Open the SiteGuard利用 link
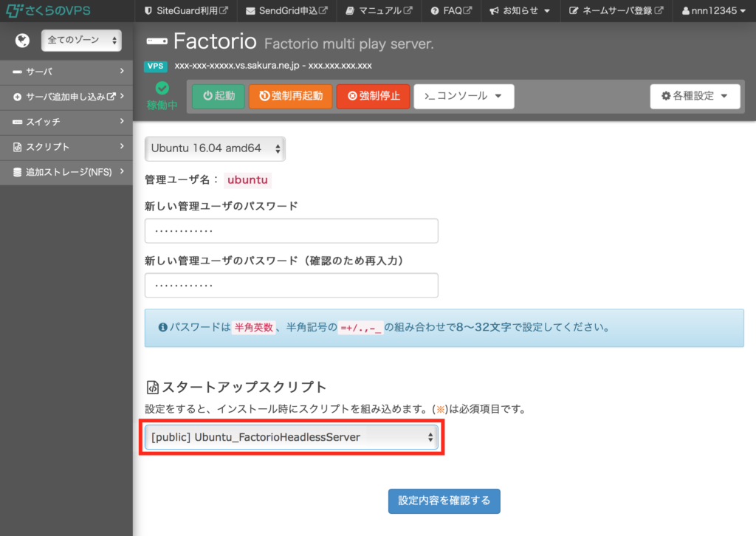756x536 pixels. click(x=186, y=10)
